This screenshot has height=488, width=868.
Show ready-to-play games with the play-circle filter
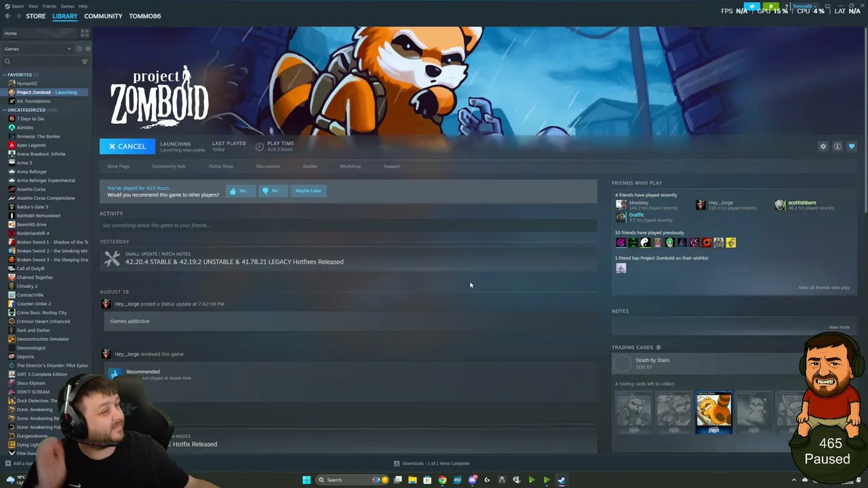point(87,49)
